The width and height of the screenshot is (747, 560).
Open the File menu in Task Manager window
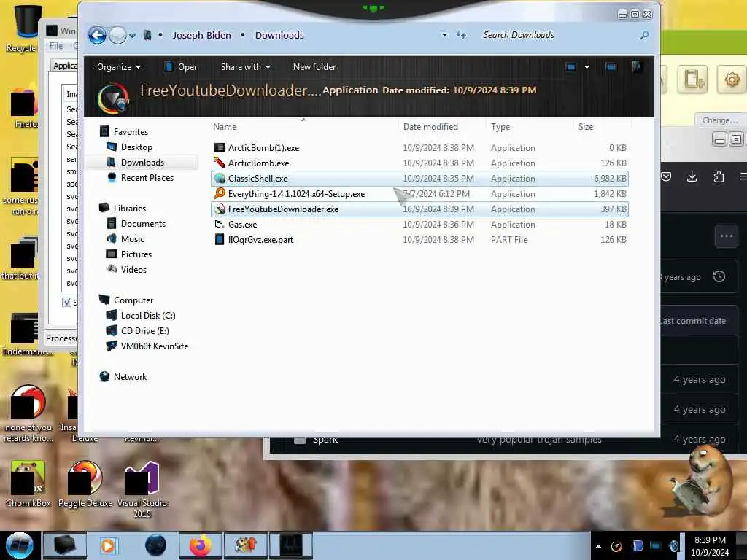(56, 46)
